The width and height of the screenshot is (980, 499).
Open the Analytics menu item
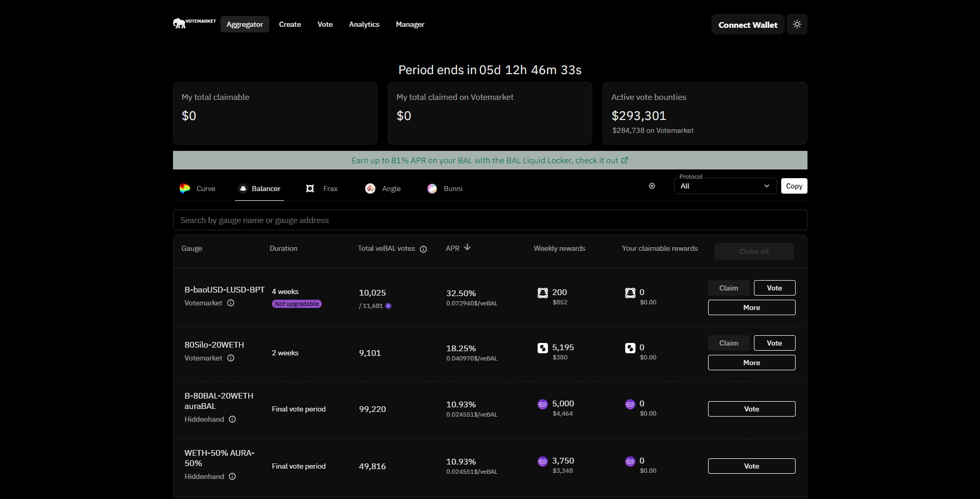(364, 24)
